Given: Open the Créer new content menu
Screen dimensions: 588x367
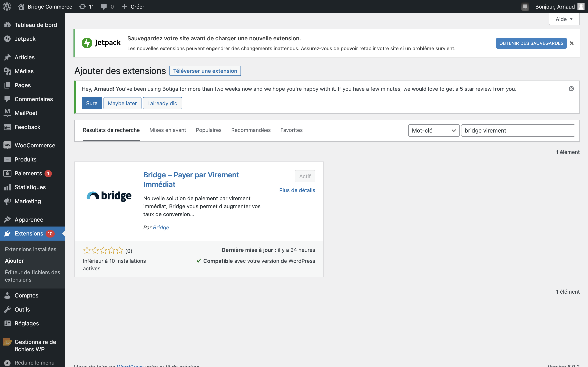Looking at the screenshot, I should (x=133, y=7).
